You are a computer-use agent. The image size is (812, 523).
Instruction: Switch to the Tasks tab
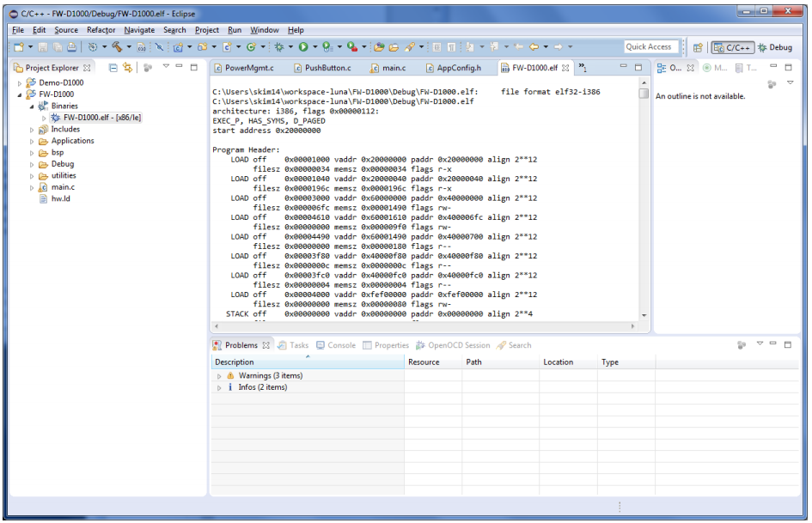click(293, 345)
